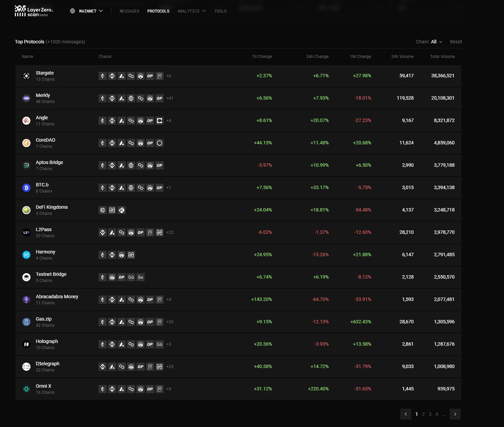This screenshot has width=504, height=427.
Task: Sort by the 7d Change column header
Action: [262, 56]
